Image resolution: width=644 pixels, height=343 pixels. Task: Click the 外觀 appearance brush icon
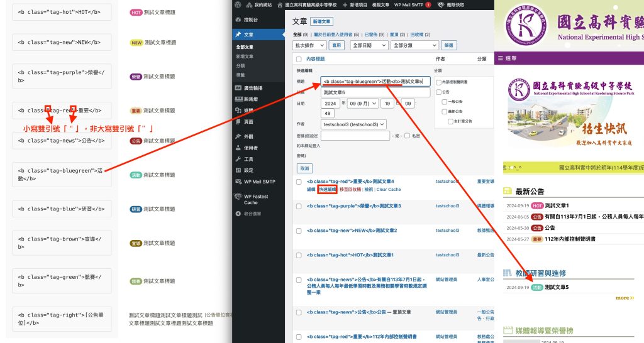pyautogui.click(x=238, y=136)
